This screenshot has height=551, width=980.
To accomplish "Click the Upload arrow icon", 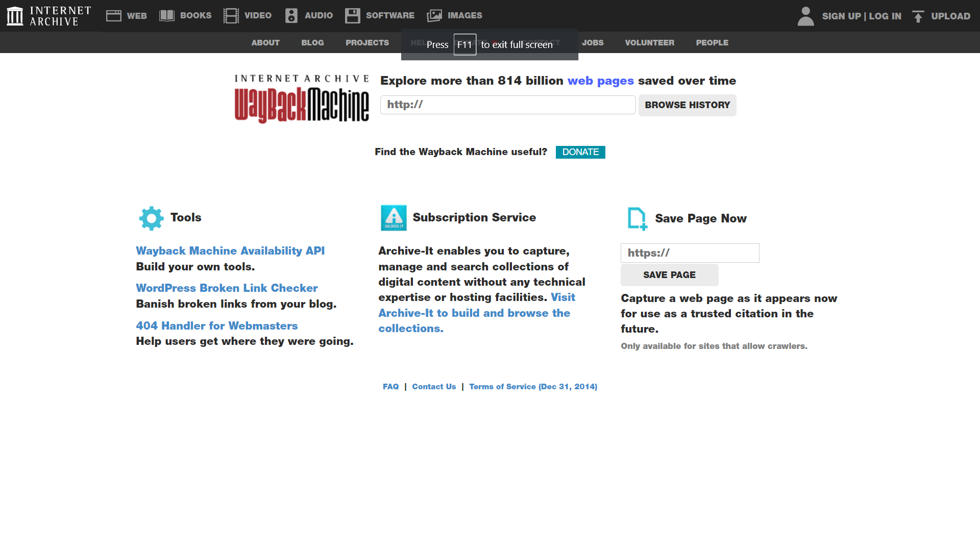I will tap(918, 16).
